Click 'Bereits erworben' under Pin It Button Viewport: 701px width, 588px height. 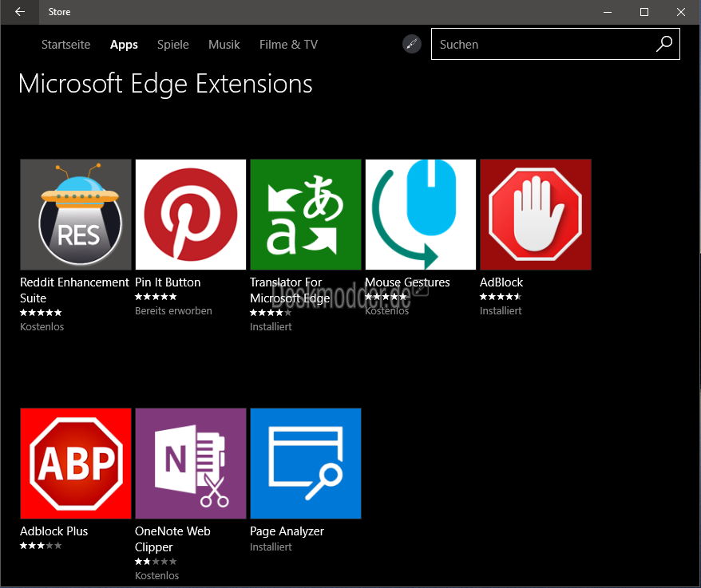173,310
